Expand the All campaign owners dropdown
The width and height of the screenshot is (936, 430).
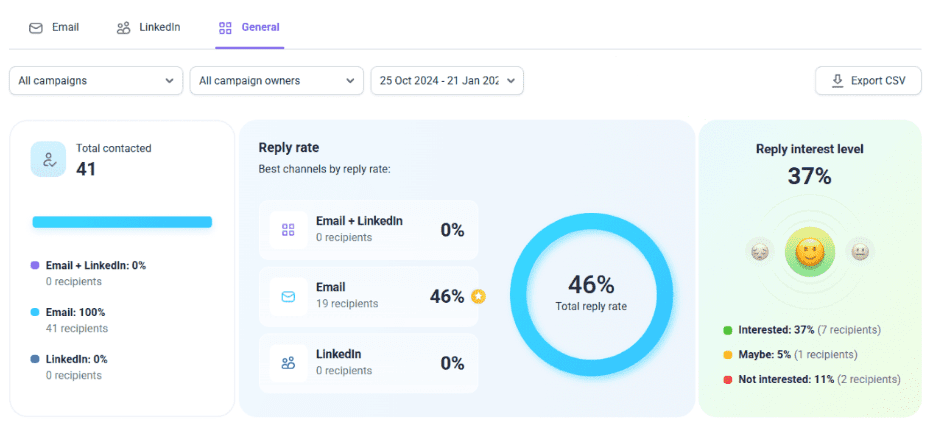point(277,81)
